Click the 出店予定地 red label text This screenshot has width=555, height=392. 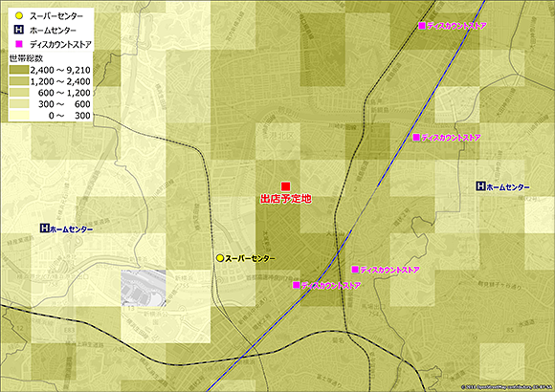286,199
